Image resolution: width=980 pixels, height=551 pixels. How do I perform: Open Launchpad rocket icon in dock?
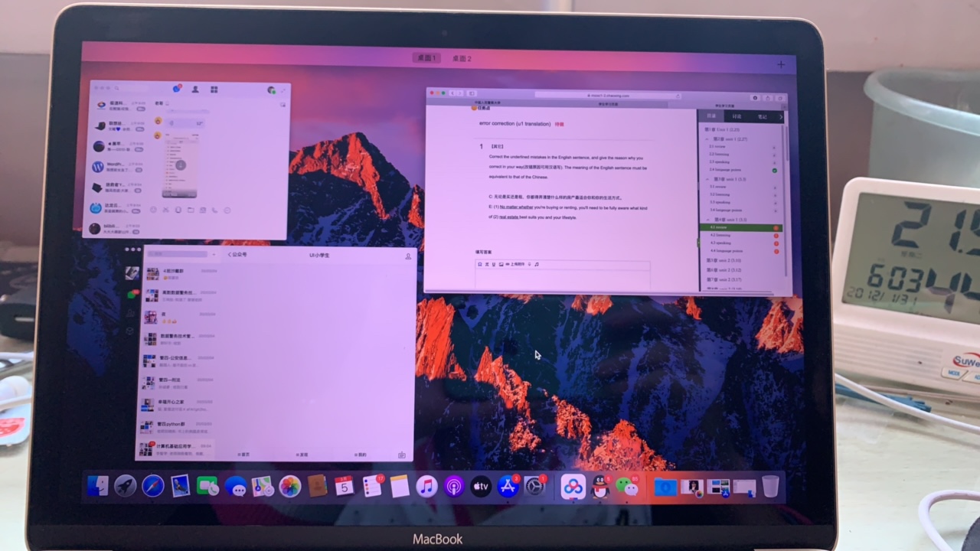(126, 486)
